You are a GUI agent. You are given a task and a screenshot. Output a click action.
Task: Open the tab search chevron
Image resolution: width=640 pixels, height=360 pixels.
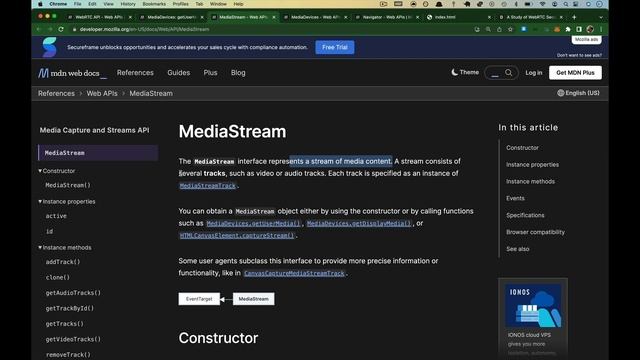pyautogui.click(x=600, y=17)
